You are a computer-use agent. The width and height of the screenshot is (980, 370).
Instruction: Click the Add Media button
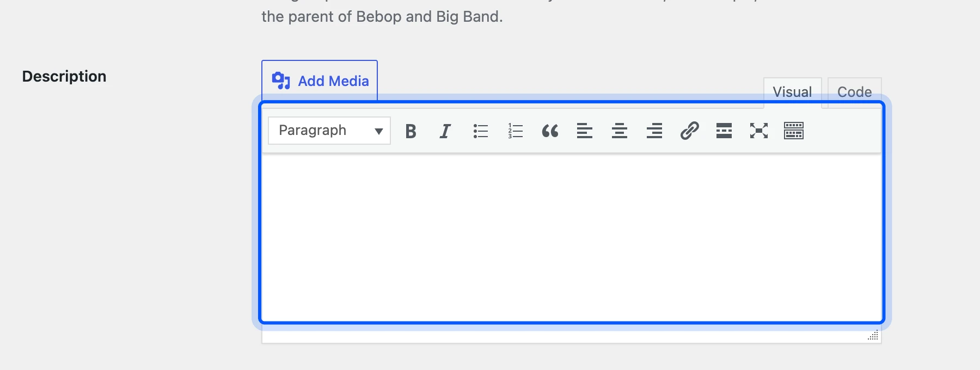(x=320, y=81)
